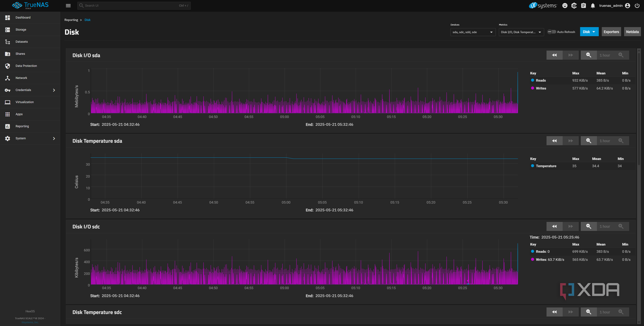
Task: Open the Devices dropdown
Action: pos(473,32)
